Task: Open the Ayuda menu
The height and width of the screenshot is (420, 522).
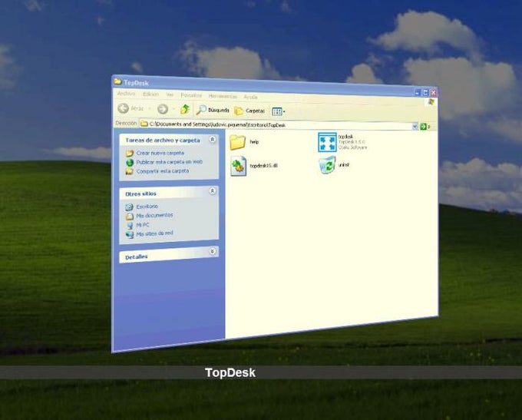Action: pos(250,97)
